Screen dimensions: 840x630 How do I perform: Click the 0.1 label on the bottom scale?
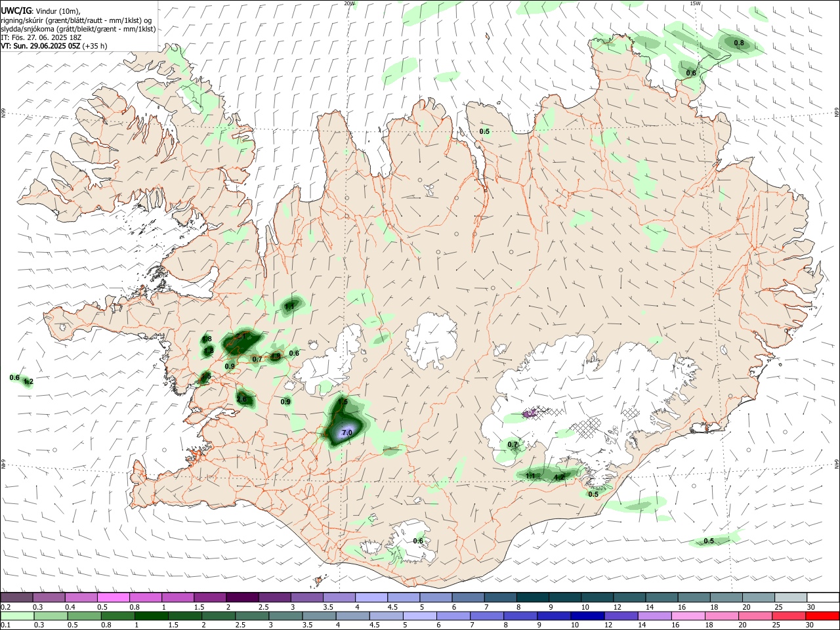(5, 625)
